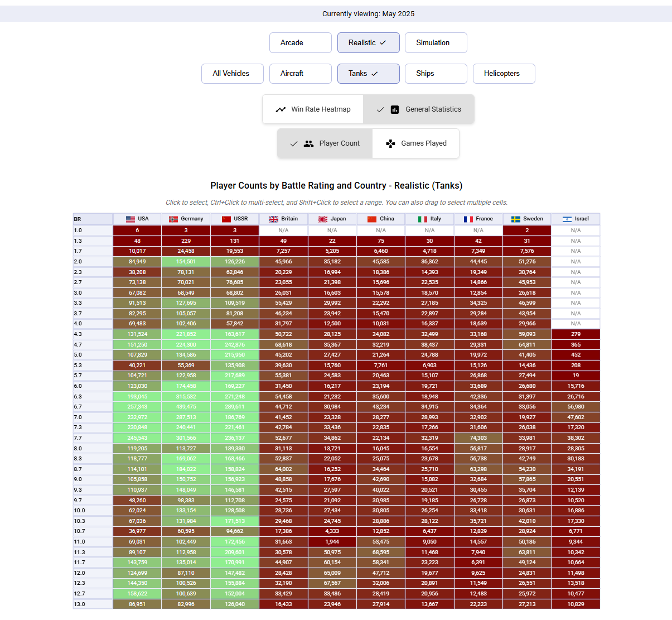Click the USSR flag icon
The width and height of the screenshot is (672, 620).
pos(226,219)
